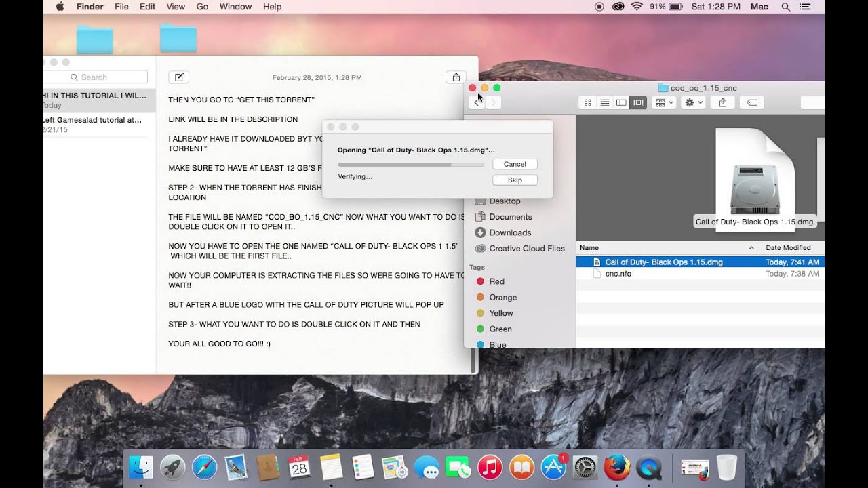Viewport: 868px width, 488px height.
Task: Open the Edit menu
Action: click(x=147, y=7)
